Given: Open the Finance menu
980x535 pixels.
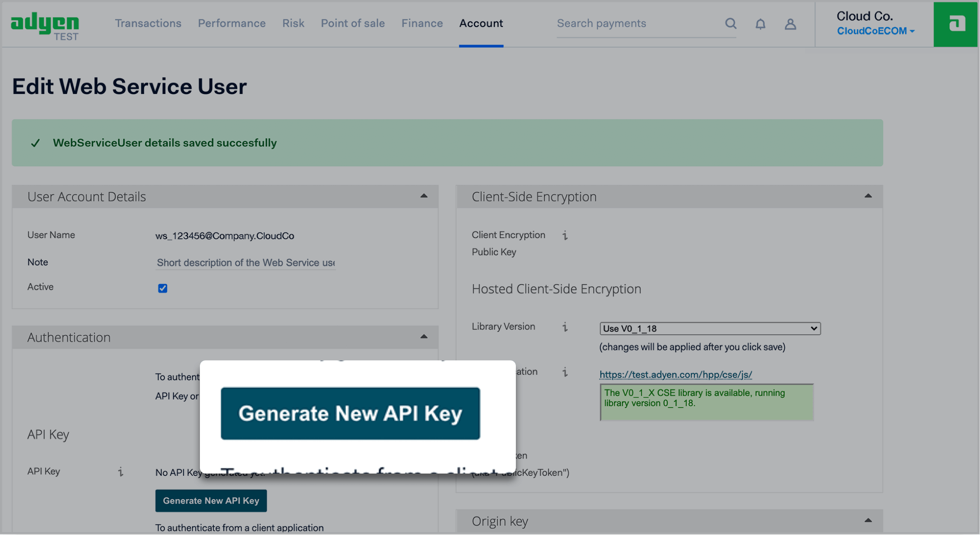Looking at the screenshot, I should pyautogui.click(x=422, y=23).
